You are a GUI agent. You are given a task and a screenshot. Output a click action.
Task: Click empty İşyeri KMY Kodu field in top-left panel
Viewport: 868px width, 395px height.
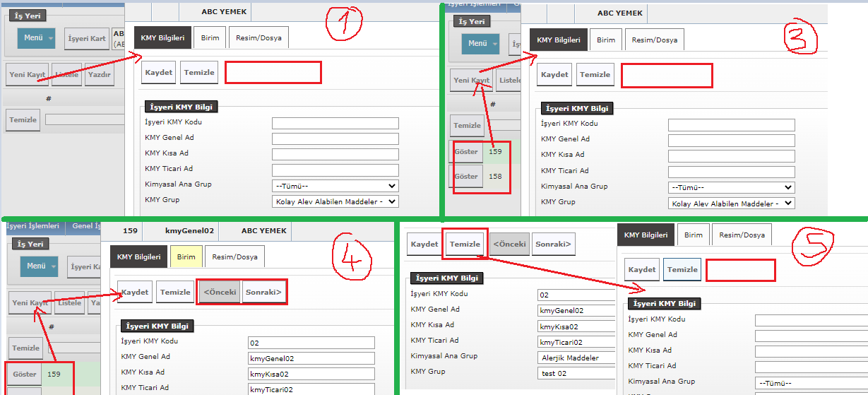(335, 123)
